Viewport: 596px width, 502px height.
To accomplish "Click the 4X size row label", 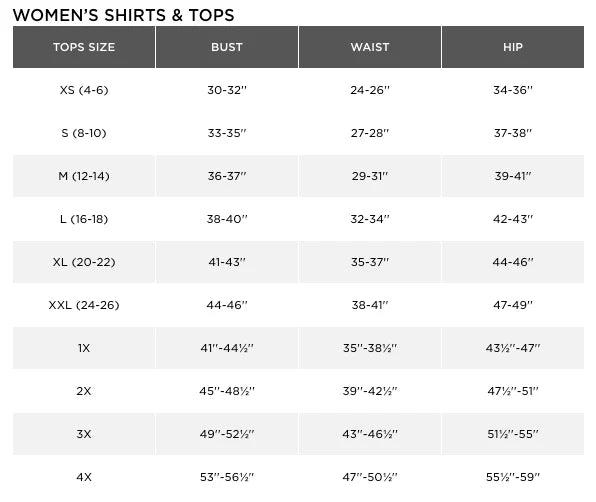I will point(84,477).
